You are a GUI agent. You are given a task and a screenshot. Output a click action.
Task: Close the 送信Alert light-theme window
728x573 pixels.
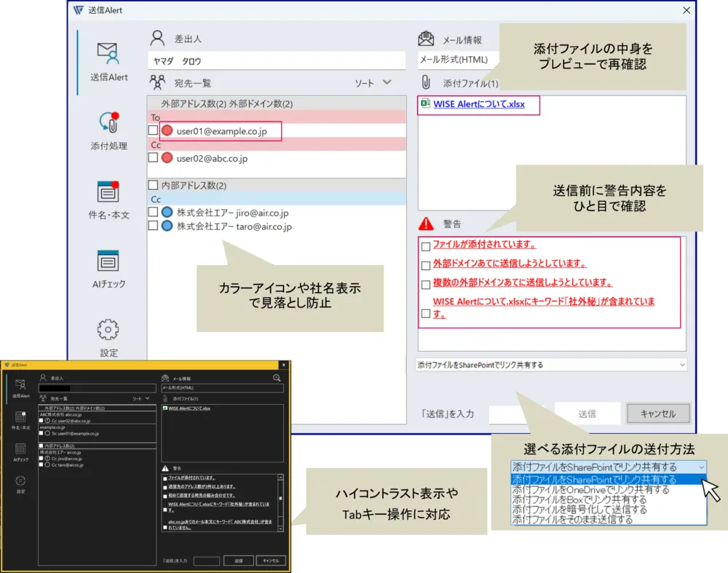tap(687, 10)
